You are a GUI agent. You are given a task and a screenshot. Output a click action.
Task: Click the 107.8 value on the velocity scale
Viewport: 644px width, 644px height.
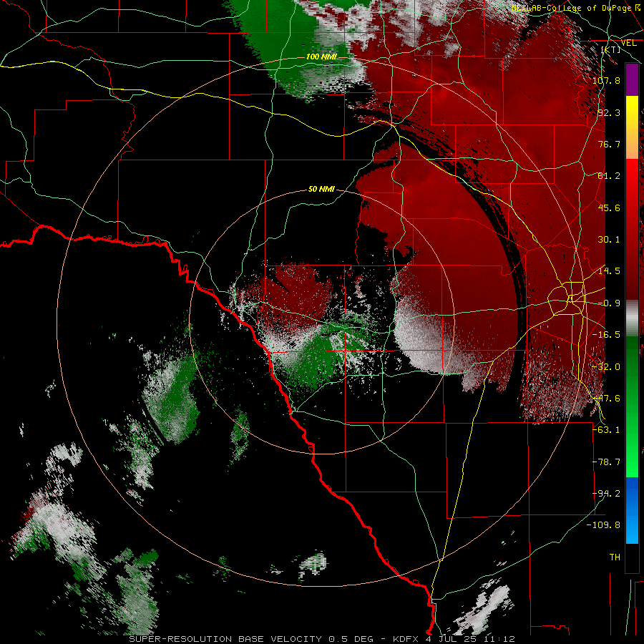point(606,80)
